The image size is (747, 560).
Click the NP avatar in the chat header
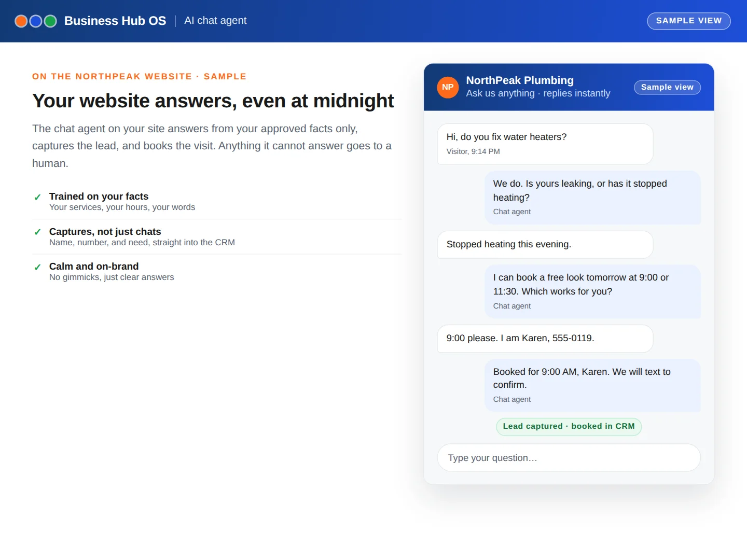pos(448,87)
